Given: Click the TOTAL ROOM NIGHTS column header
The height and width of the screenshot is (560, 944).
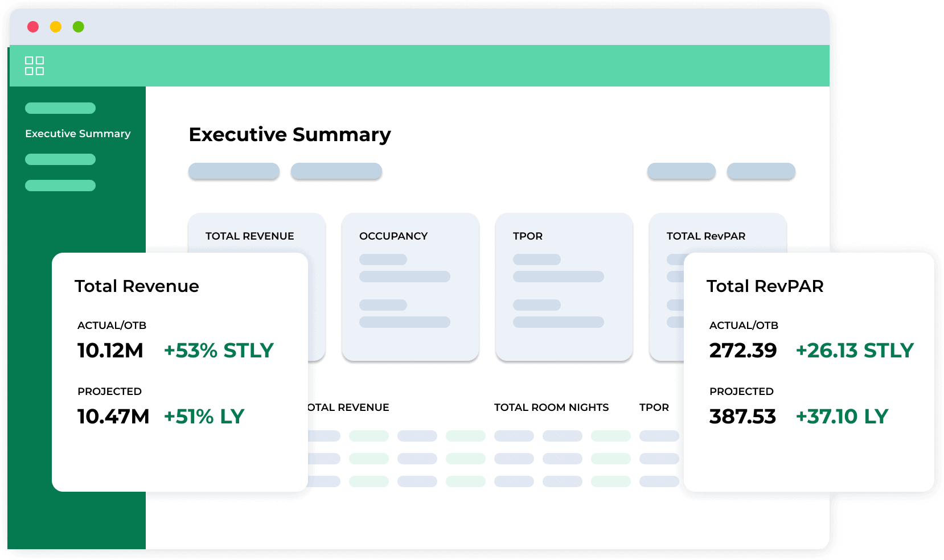Looking at the screenshot, I should coord(551,407).
